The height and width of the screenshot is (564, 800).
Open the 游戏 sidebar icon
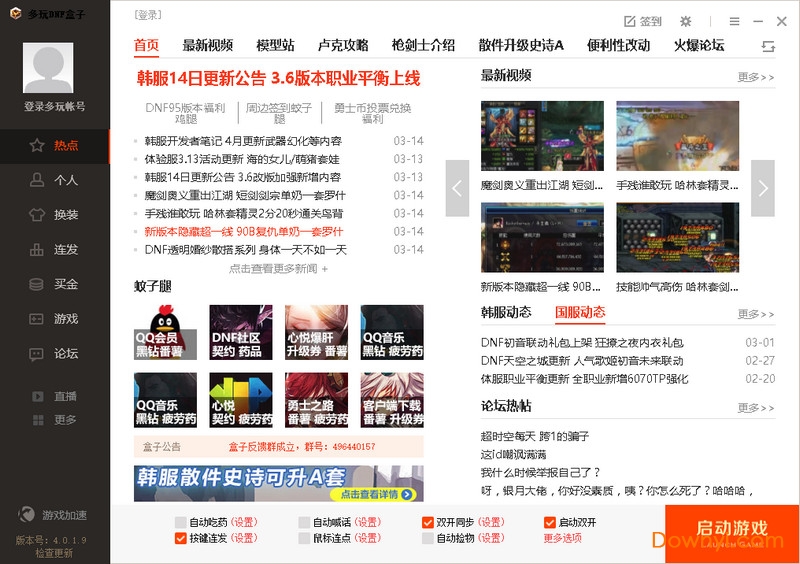point(37,319)
